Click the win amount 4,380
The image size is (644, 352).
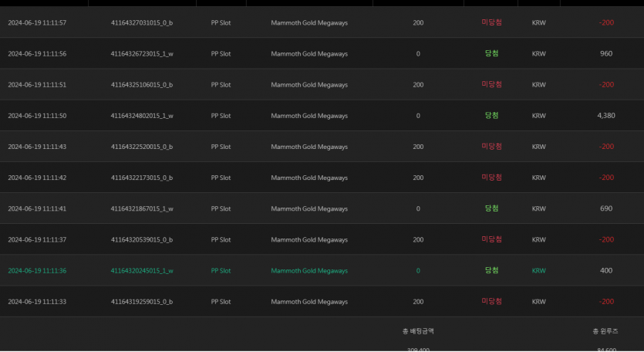tap(606, 116)
